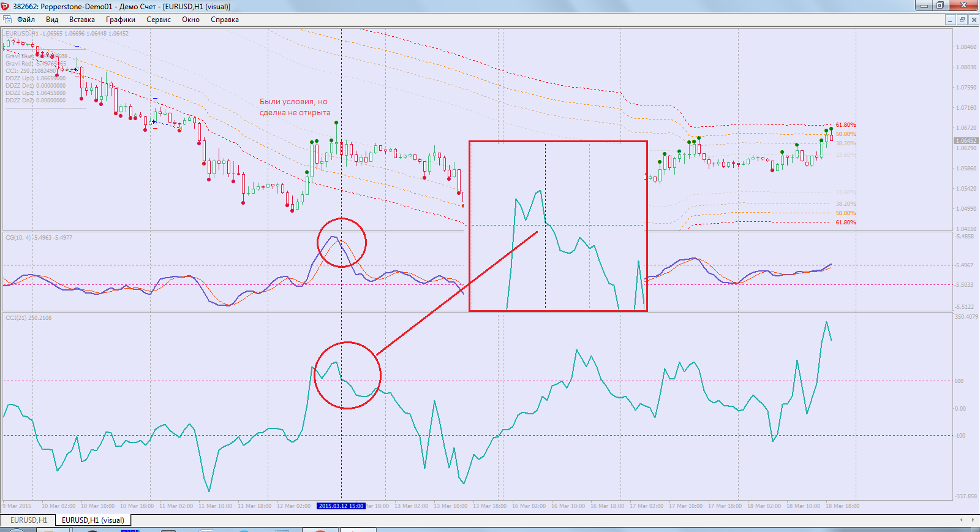Click the 350.4079 value on CCI scale
The image size is (980, 532).
pyautogui.click(x=967, y=317)
